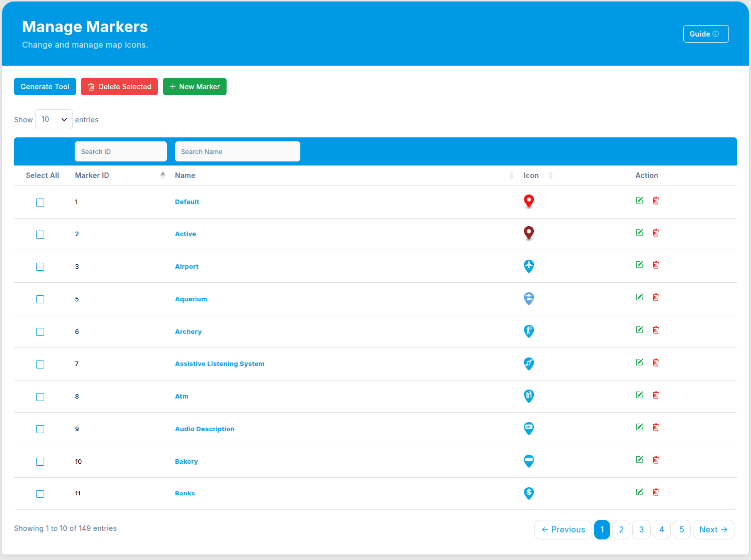Go to Next page
Screen dimensions: 751x560
click(713, 529)
